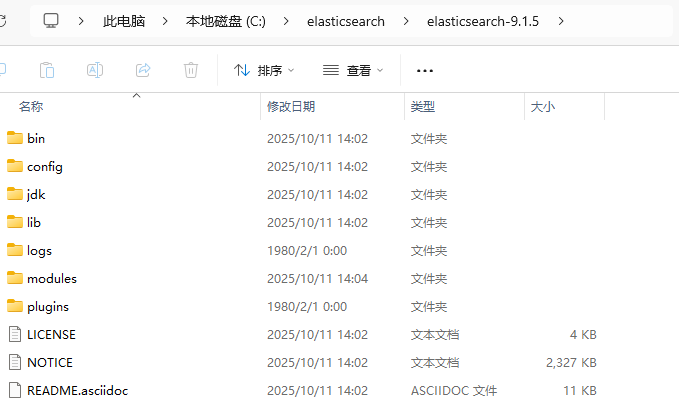
Task: Sort by the 名称 column header
Action: [x=31, y=107]
